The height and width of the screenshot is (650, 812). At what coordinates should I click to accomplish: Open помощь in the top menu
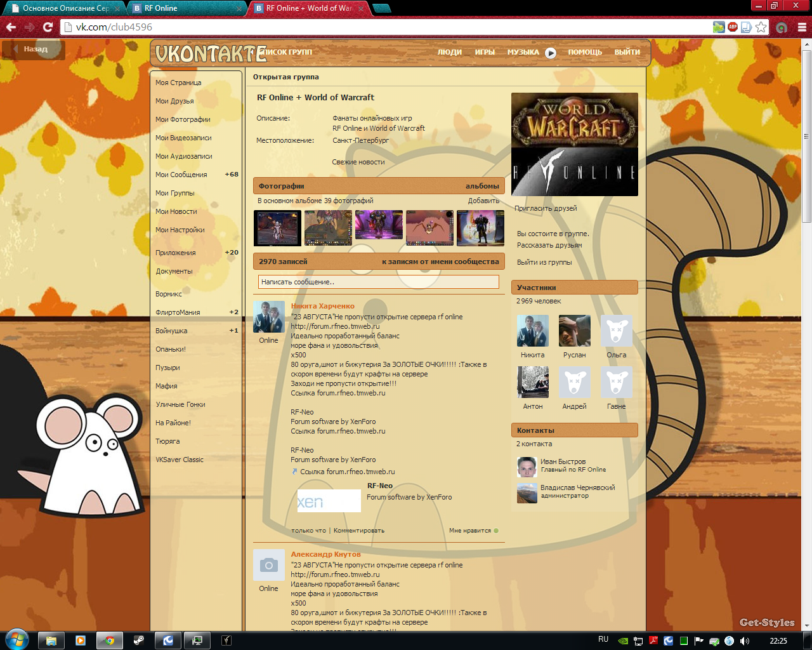585,52
